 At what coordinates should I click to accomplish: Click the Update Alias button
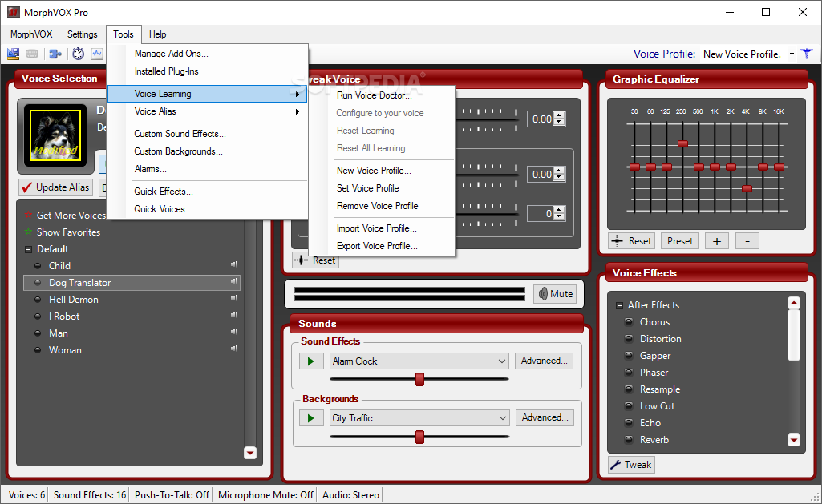(56, 187)
